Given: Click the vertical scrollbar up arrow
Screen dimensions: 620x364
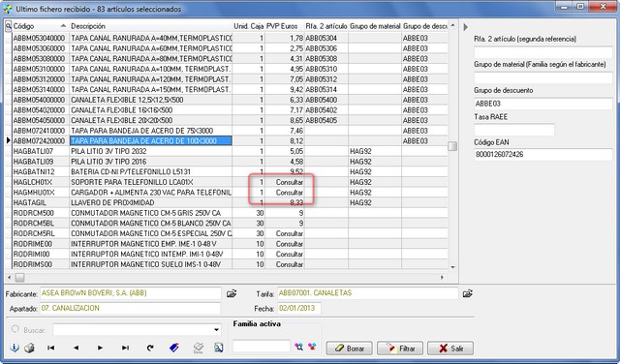Looking at the screenshot, I should click(x=452, y=26).
